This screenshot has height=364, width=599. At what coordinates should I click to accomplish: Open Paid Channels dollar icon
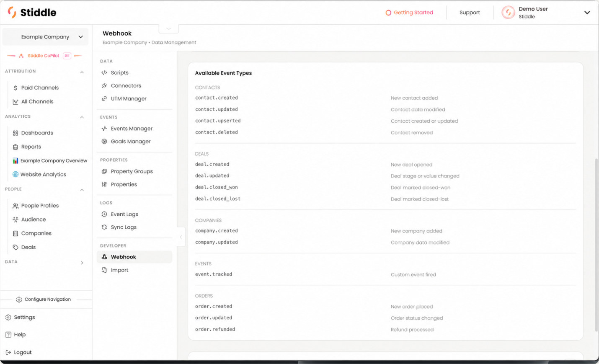(x=15, y=88)
